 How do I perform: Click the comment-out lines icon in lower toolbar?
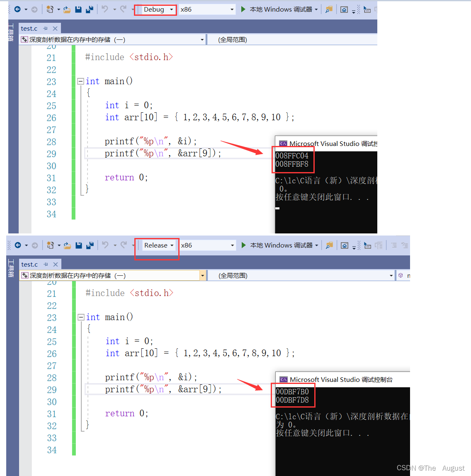(x=394, y=245)
